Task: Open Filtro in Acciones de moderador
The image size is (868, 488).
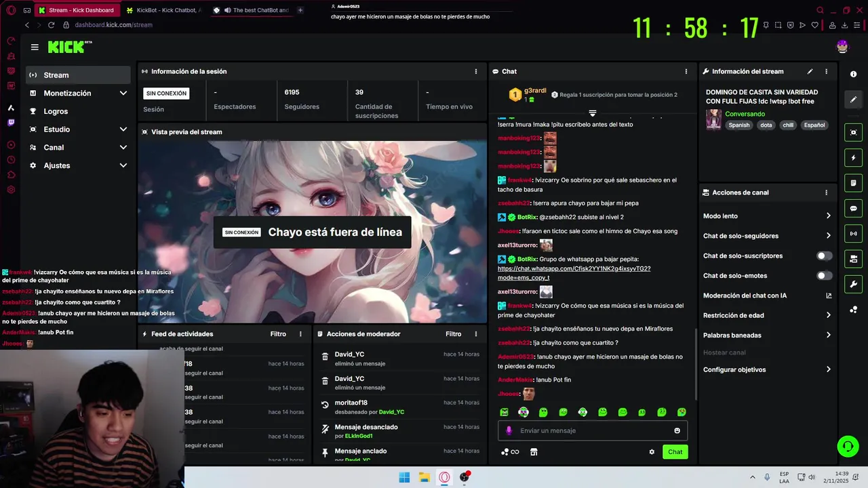Action: click(453, 334)
